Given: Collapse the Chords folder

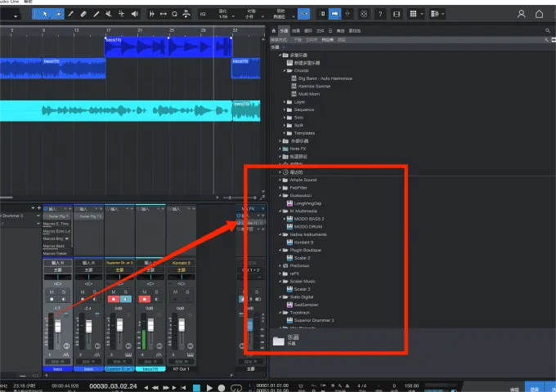Looking at the screenshot, I should (285, 71).
